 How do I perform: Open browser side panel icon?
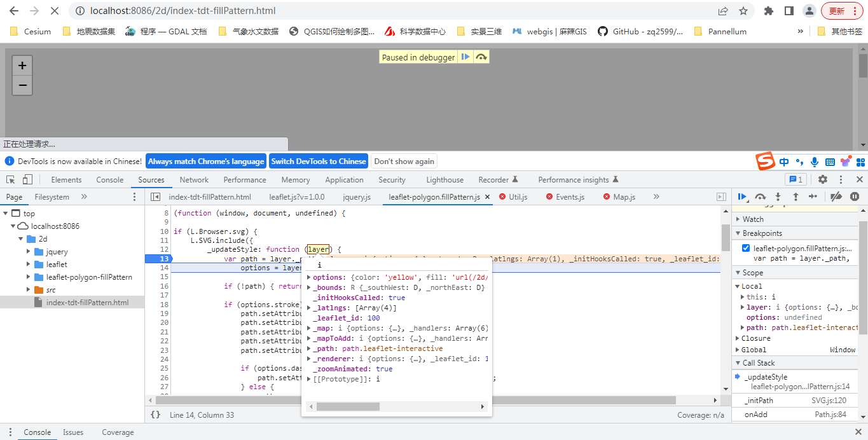pyautogui.click(x=789, y=11)
